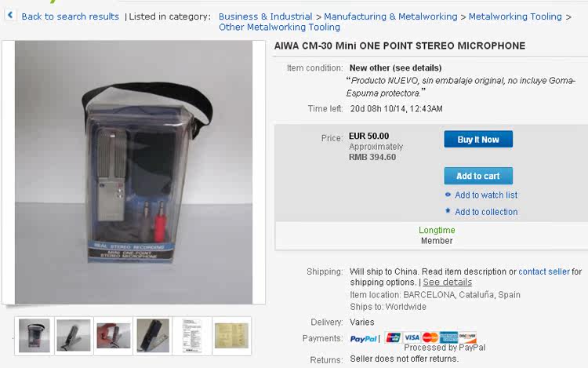Click the main microphone product image

[x=133, y=172]
